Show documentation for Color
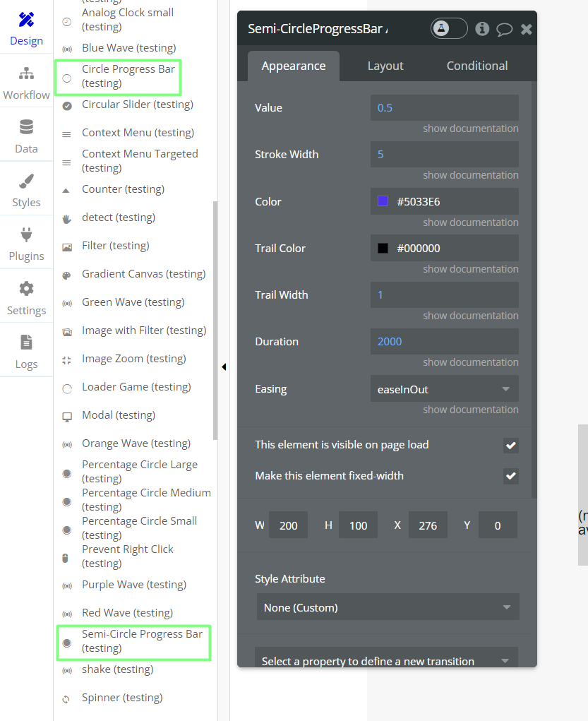 [471, 222]
